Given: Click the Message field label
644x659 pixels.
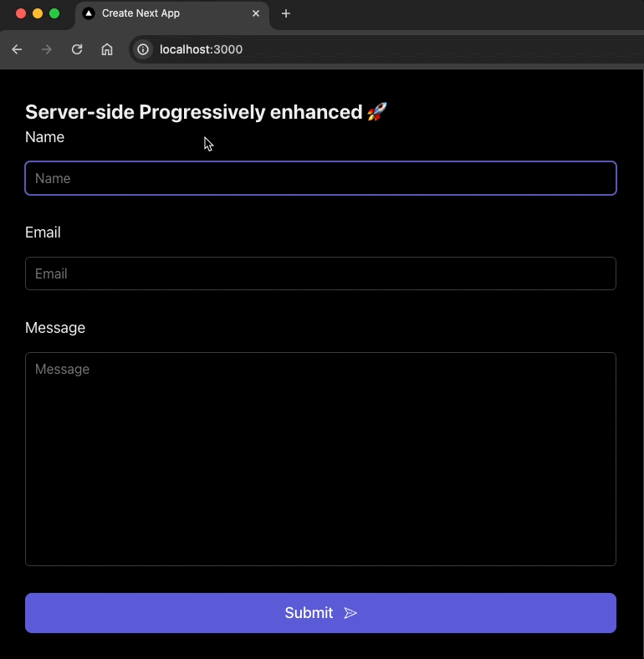Looking at the screenshot, I should [x=55, y=328].
